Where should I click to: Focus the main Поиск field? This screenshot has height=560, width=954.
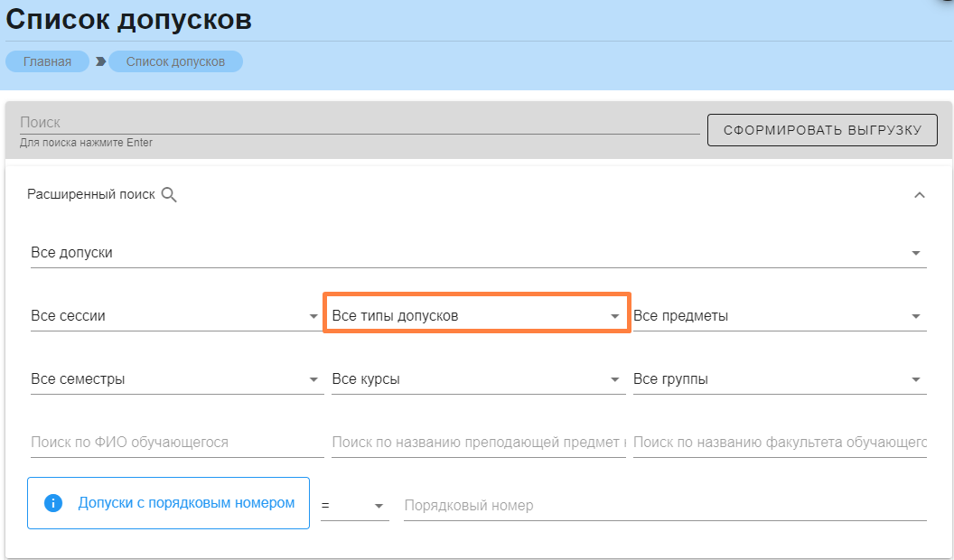point(359,123)
